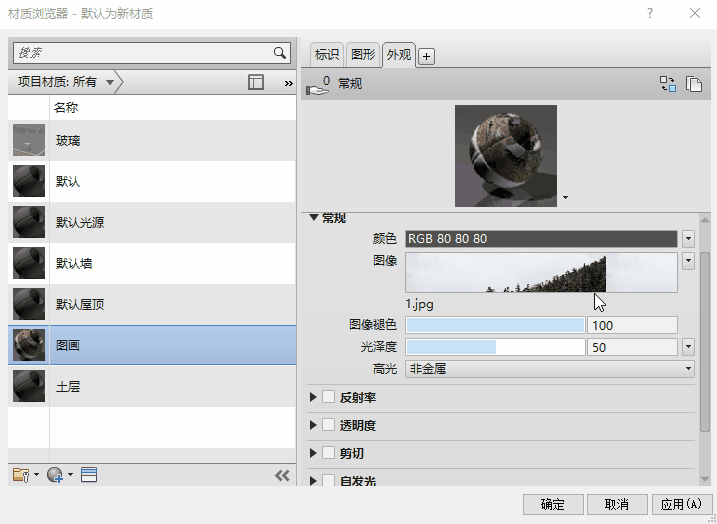Screen dimensions: 717x524
Task: Click the 确定 button
Action: pos(553,504)
